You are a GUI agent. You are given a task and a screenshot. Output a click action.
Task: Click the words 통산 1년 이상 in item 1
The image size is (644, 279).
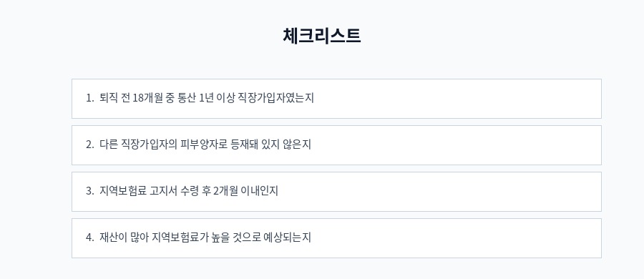point(207,98)
